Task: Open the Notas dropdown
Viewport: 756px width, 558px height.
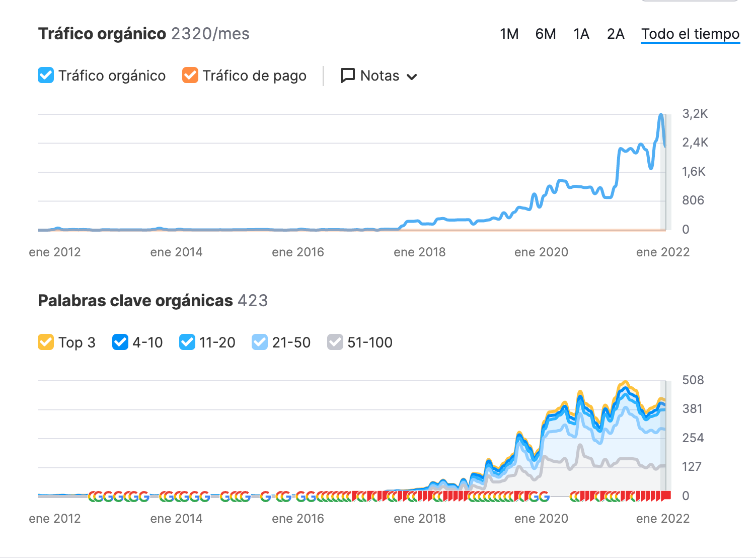Action: pyautogui.click(x=379, y=76)
